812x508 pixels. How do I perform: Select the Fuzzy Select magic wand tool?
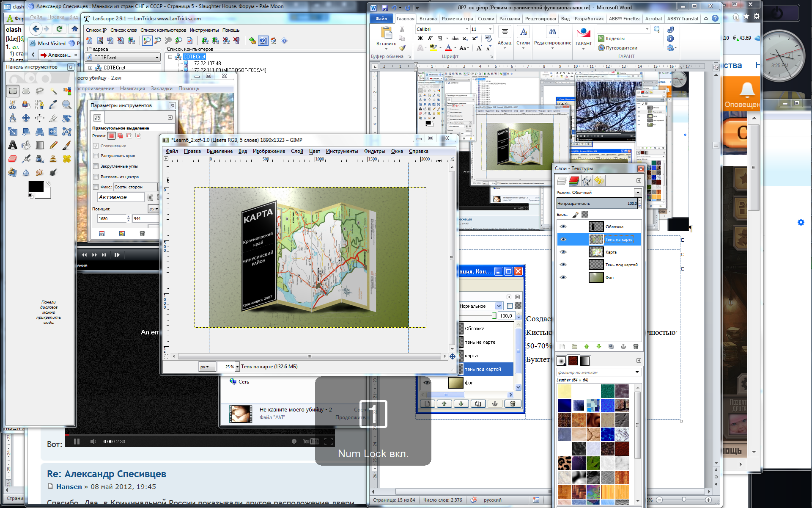53,91
